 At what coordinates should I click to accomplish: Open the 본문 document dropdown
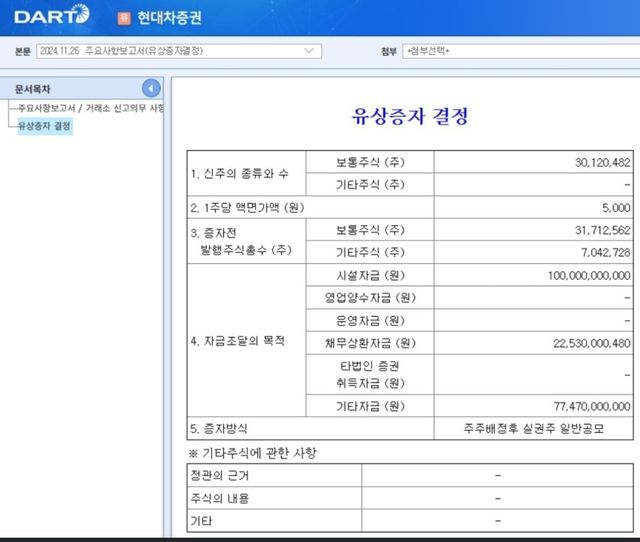[179, 51]
